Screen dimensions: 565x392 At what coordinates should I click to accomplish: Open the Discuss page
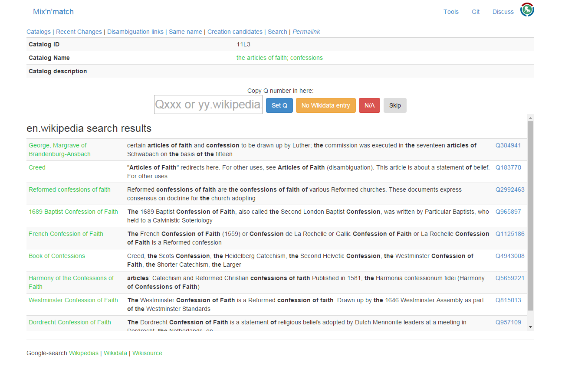tap(503, 12)
